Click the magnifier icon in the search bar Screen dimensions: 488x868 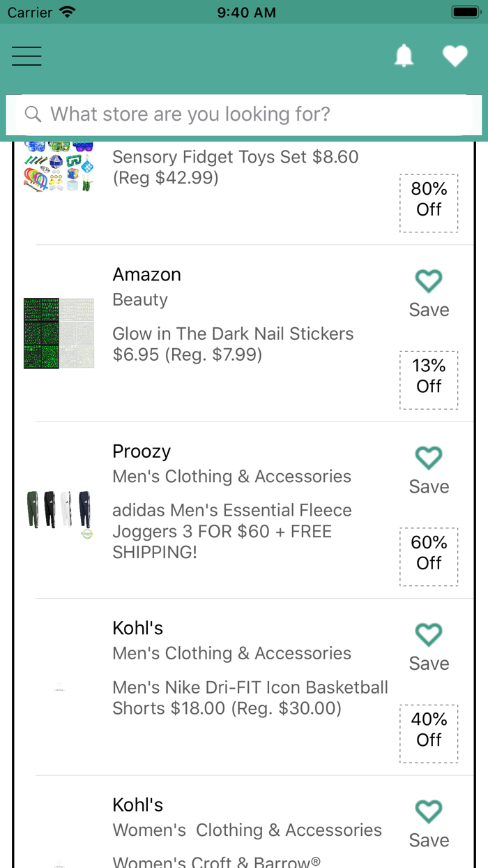pos(33,114)
